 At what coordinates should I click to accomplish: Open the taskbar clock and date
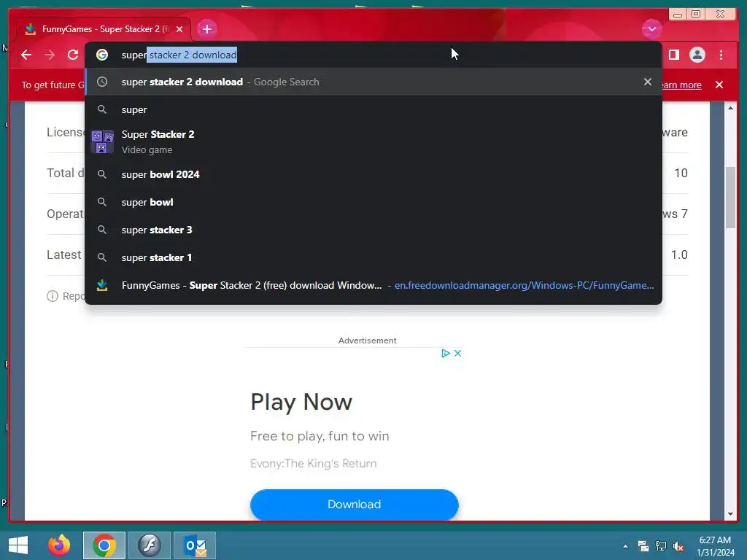pyautogui.click(x=716, y=546)
